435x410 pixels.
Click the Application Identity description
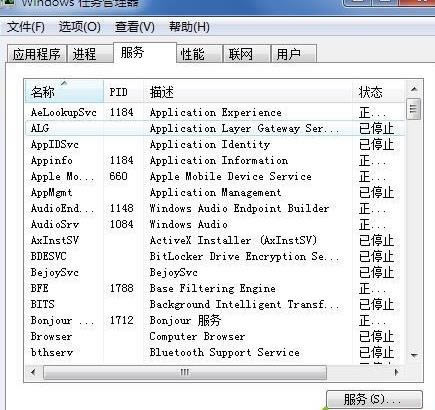(x=210, y=145)
